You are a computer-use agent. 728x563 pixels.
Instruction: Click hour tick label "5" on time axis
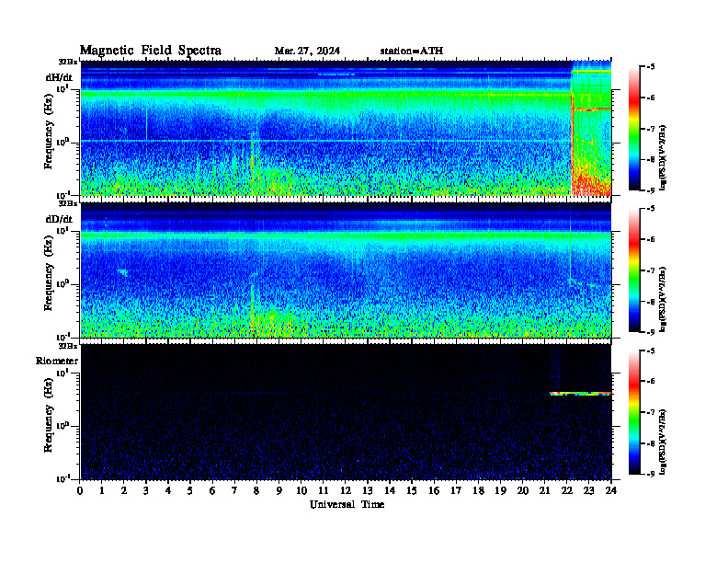pos(190,490)
